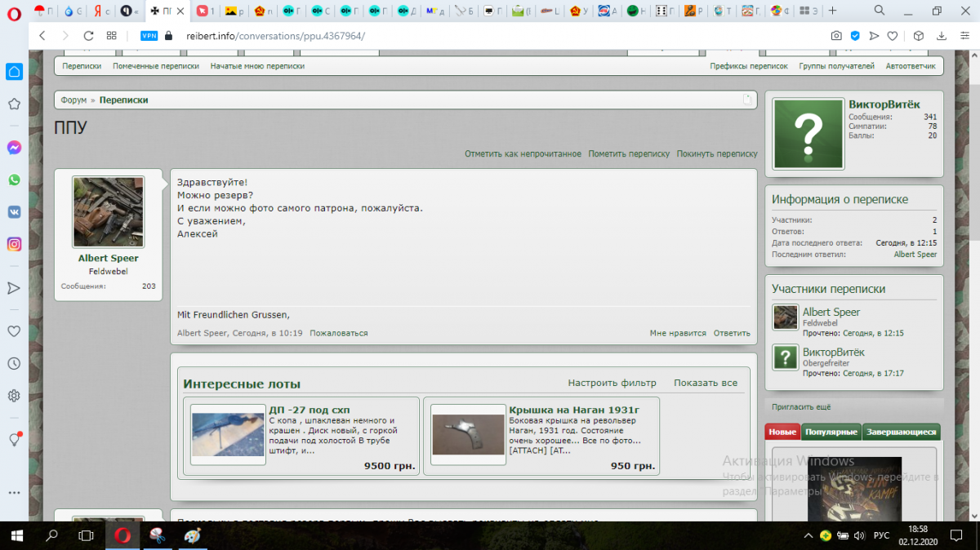The height and width of the screenshot is (550, 980).
Task: Switch to the Завершающиеся tab
Action: (901, 432)
